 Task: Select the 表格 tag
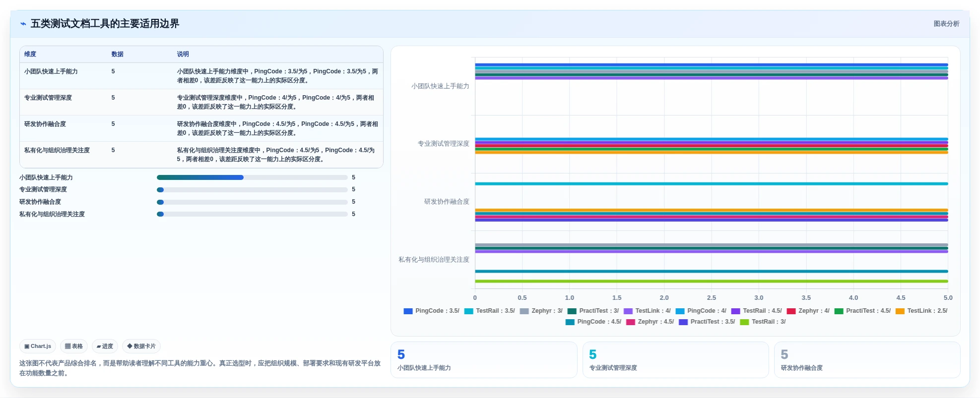(x=74, y=346)
